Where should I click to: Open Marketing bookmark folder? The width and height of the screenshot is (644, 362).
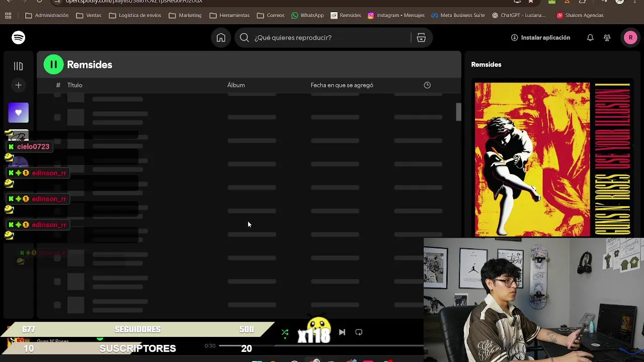(185, 16)
